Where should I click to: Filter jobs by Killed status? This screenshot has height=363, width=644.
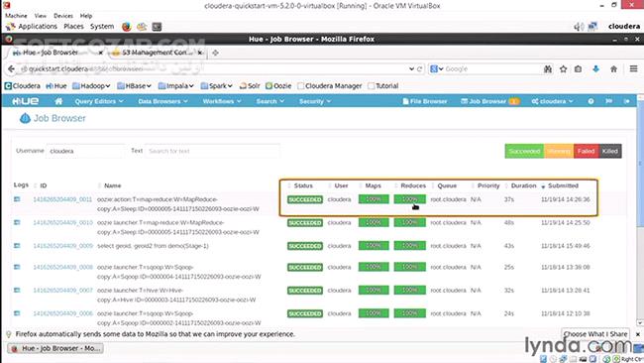tap(610, 151)
